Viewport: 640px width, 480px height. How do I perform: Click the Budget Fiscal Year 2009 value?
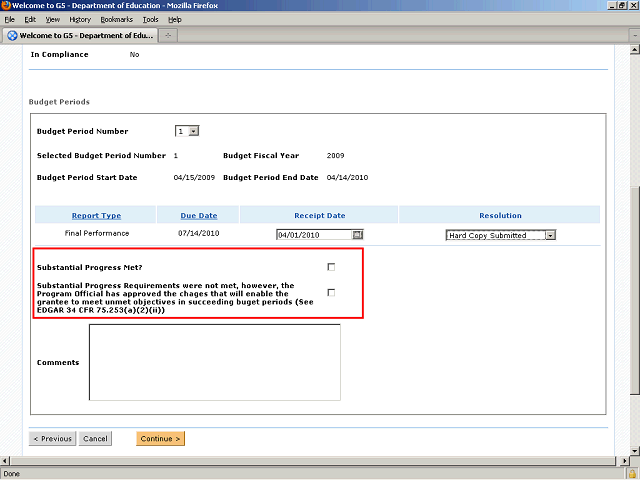(336, 156)
